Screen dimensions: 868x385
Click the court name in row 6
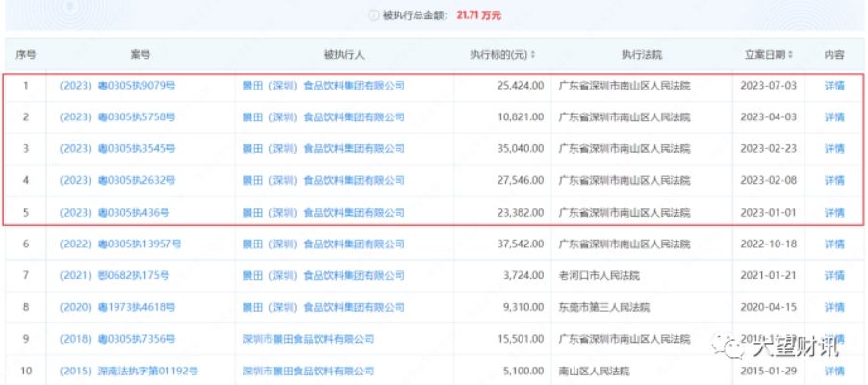point(625,244)
